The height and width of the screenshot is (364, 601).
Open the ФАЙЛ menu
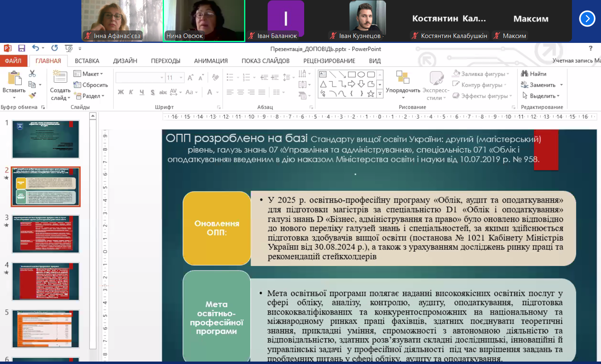pos(13,61)
